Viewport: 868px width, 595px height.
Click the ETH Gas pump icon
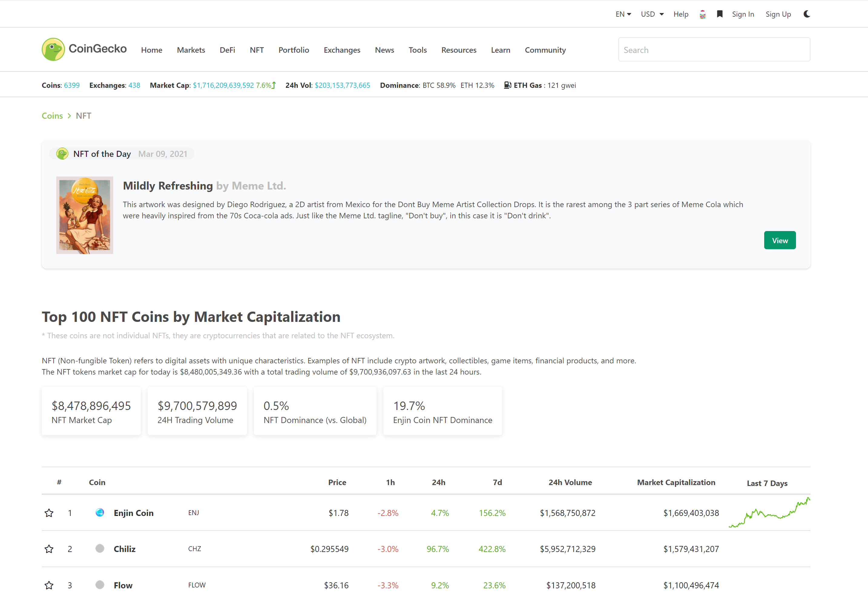(508, 85)
